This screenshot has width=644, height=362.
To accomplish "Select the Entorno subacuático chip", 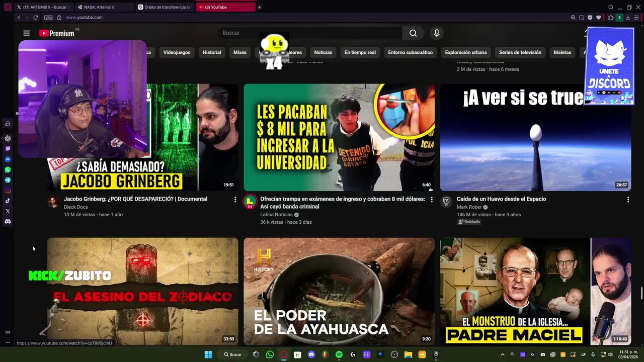I will pos(410,52).
